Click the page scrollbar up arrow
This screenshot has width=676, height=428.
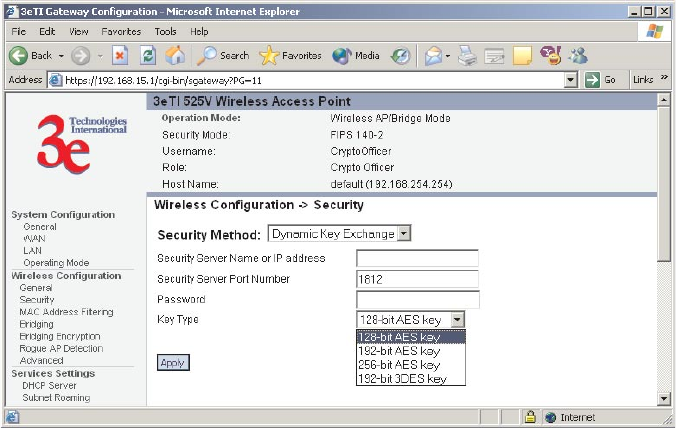coord(664,100)
